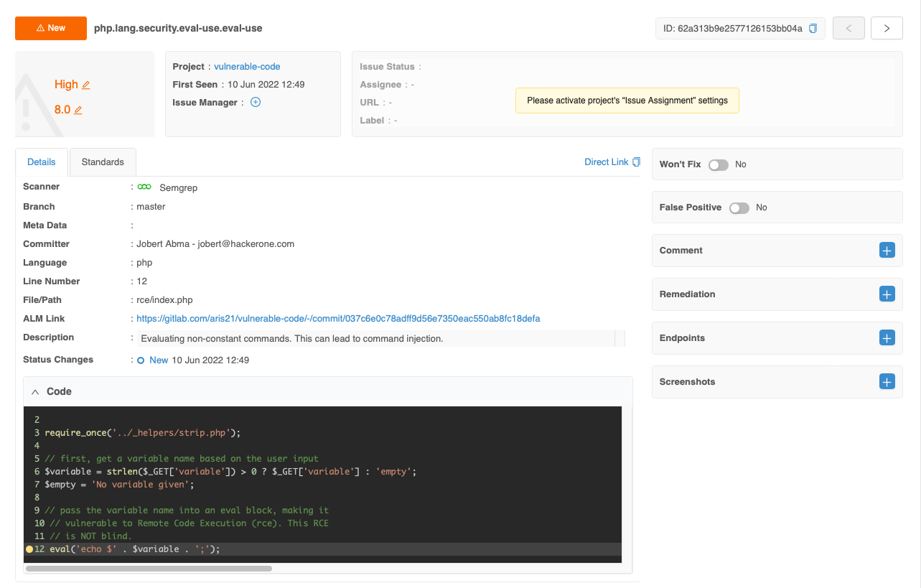The width and height of the screenshot is (921, 588).
Task: Edit the 8.0 risk score
Action: tap(78, 110)
